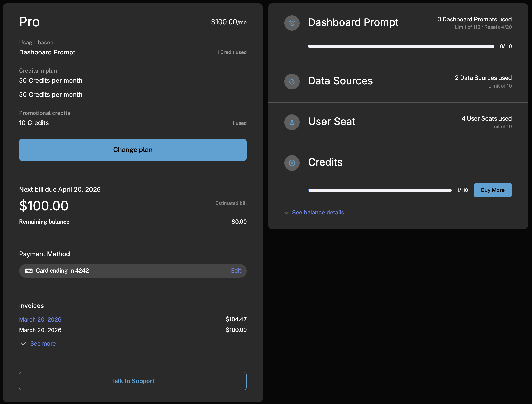Click the Credits usage progress bar
This screenshot has width=532, height=404.
(x=379, y=190)
